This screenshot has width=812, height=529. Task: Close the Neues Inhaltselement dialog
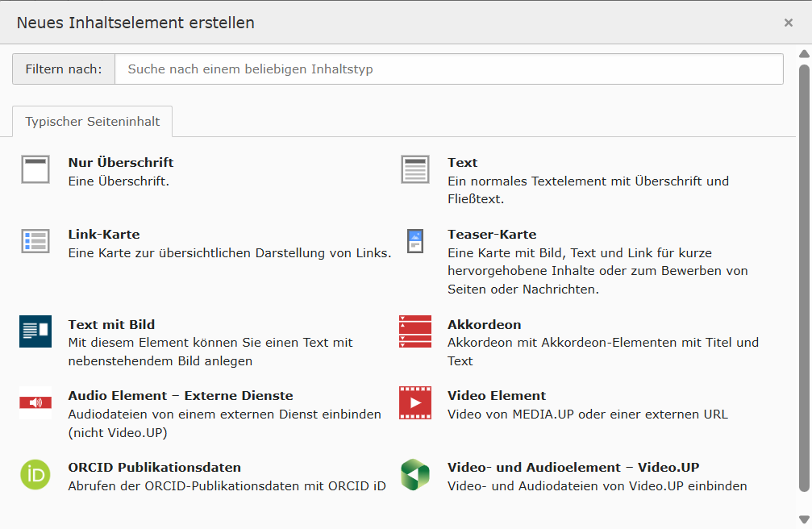[x=788, y=23]
